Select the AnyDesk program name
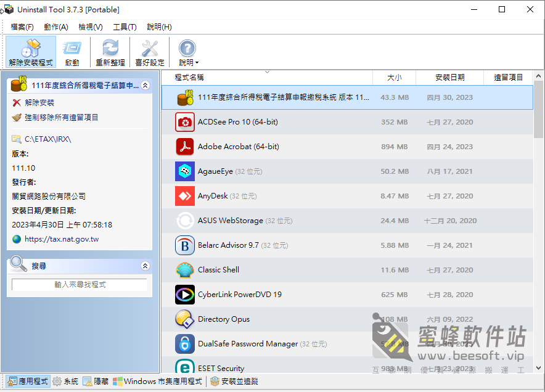 point(213,196)
